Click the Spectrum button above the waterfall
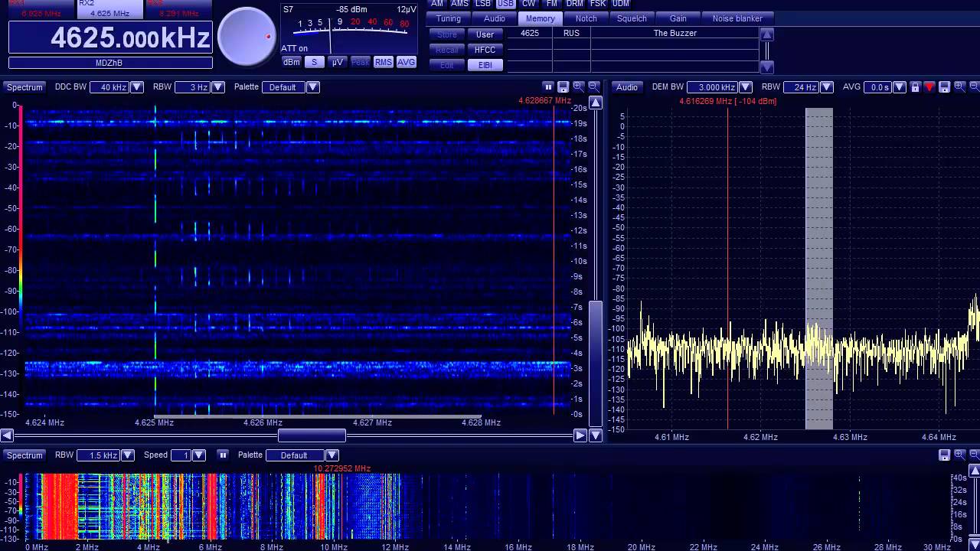This screenshot has height=551, width=980. (24, 87)
